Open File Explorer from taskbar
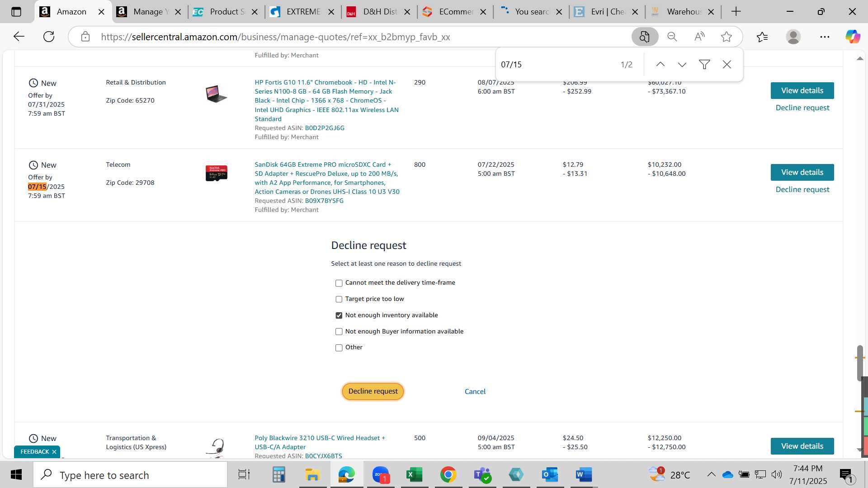868x488 pixels. click(x=312, y=475)
